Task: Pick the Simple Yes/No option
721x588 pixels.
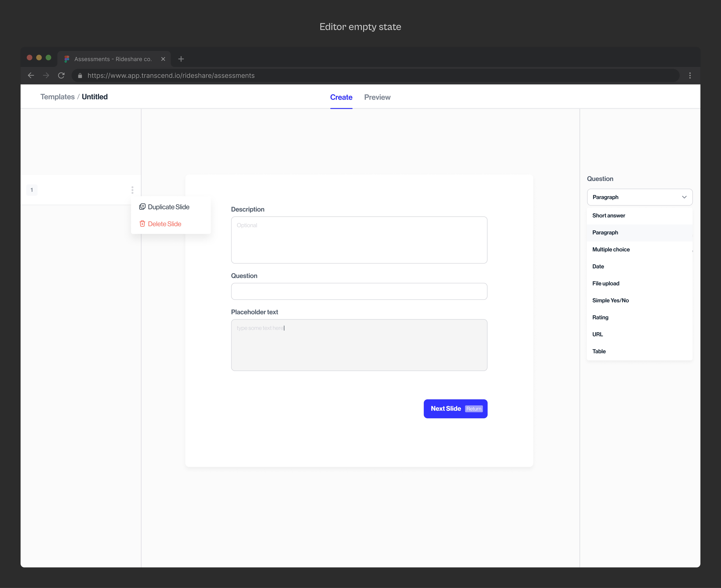Action: pos(610,300)
